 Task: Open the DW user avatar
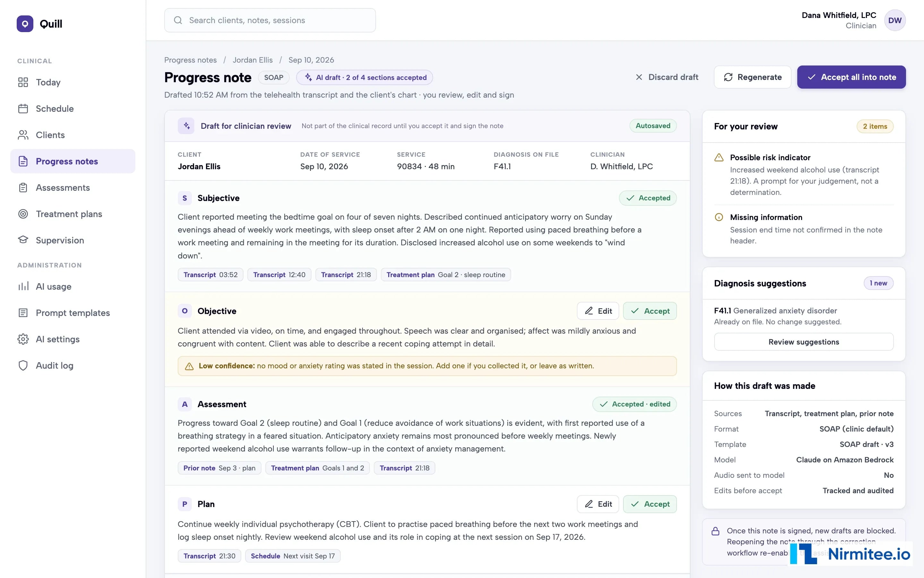click(x=895, y=20)
